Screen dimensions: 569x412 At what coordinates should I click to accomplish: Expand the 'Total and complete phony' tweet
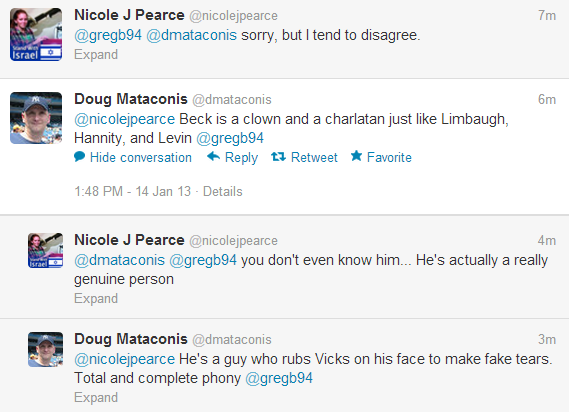point(96,397)
